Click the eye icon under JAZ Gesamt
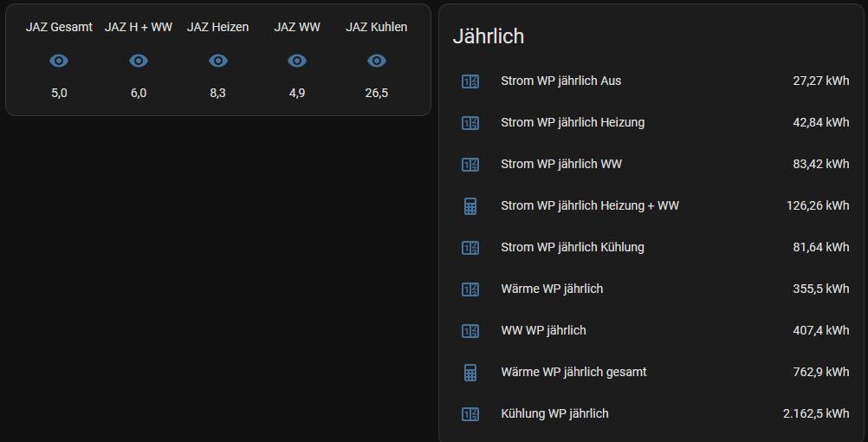The image size is (868, 442). click(59, 61)
